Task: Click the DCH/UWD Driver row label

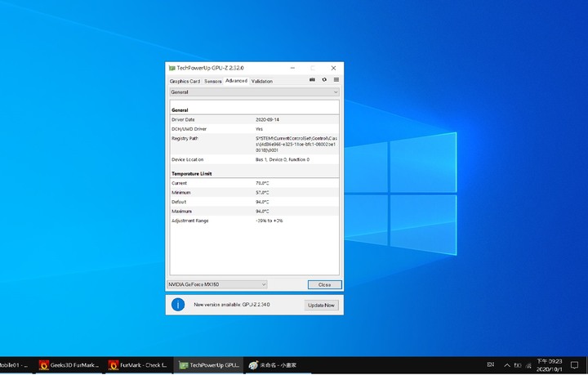Action: click(x=189, y=129)
